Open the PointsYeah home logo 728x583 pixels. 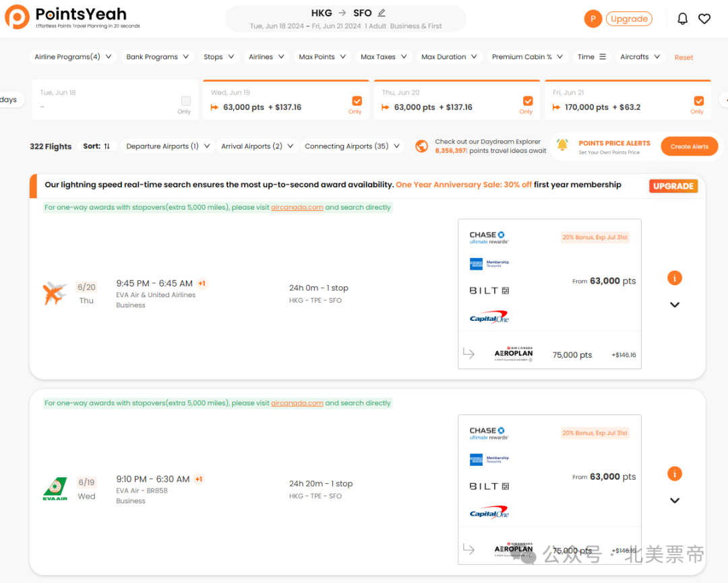click(x=72, y=17)
